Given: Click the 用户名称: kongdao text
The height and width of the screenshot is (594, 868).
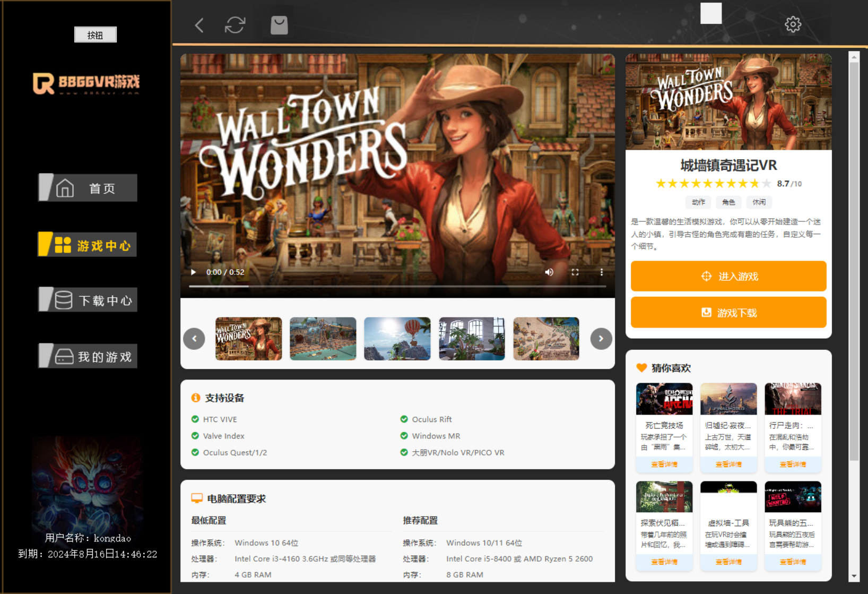Looking at the screenshot, I should click(88, 538).
